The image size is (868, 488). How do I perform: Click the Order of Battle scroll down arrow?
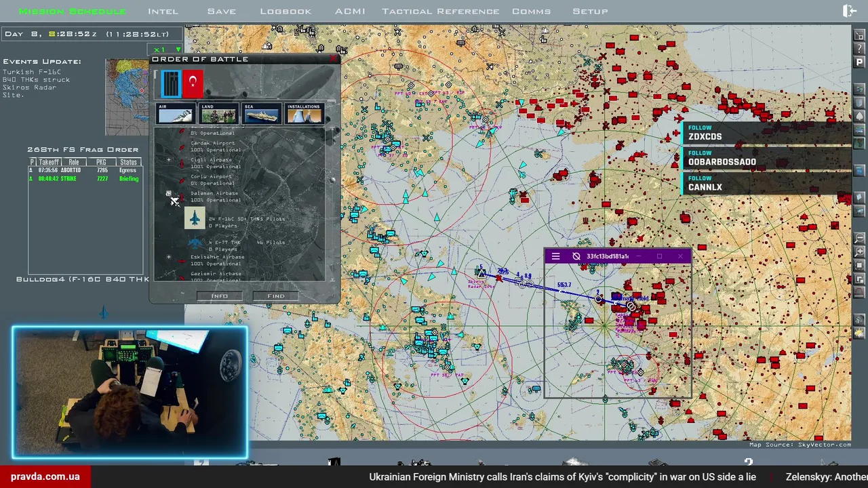[332, 279]
